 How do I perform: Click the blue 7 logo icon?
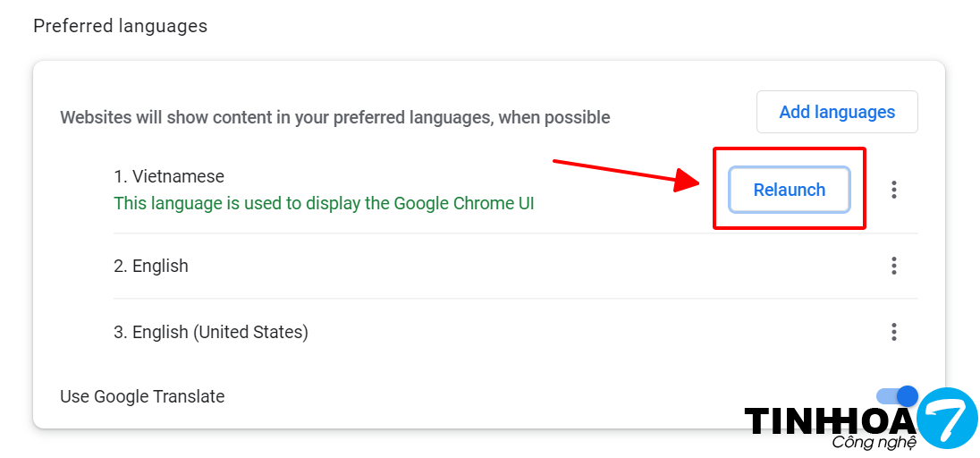pyautogui.click(x=947, y=417)
